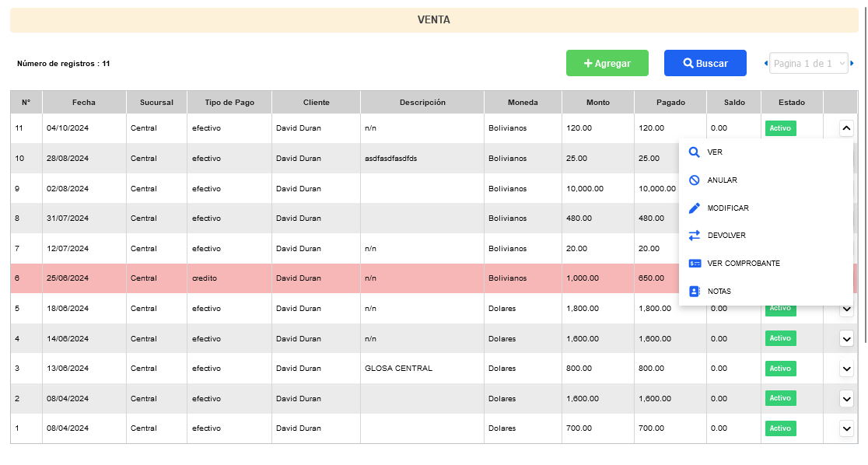This screenshot has width=868, height=465.
Task: Click the Descripción column header
Action: click(422, 103)
